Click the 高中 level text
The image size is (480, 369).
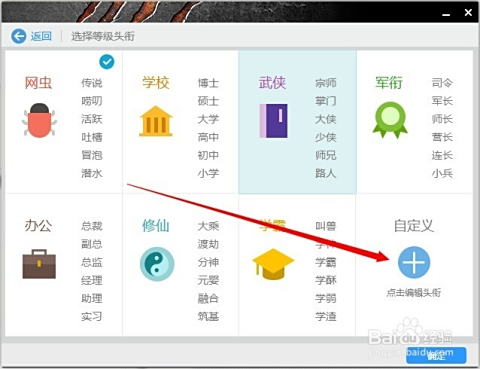[x=208, y=137]
